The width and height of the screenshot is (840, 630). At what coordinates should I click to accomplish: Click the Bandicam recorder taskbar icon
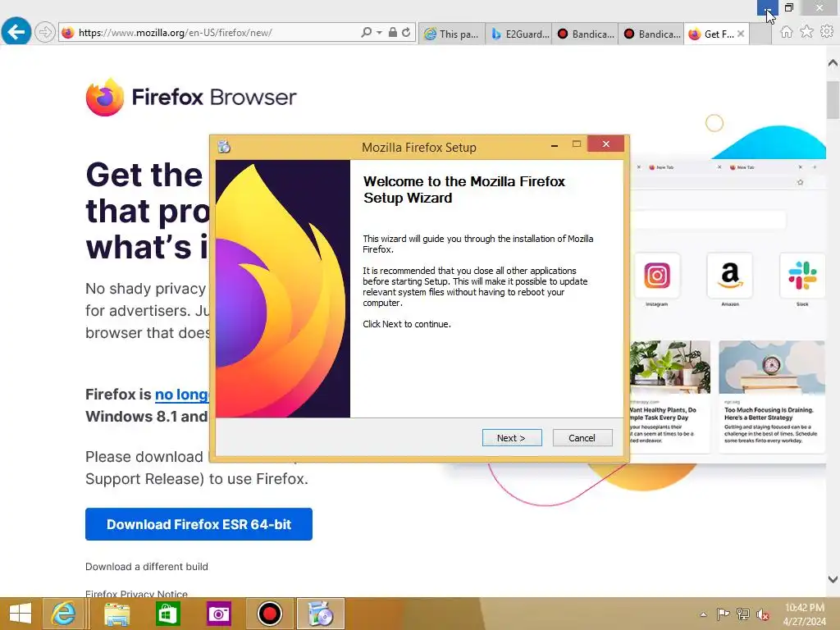tap(269, 614)
